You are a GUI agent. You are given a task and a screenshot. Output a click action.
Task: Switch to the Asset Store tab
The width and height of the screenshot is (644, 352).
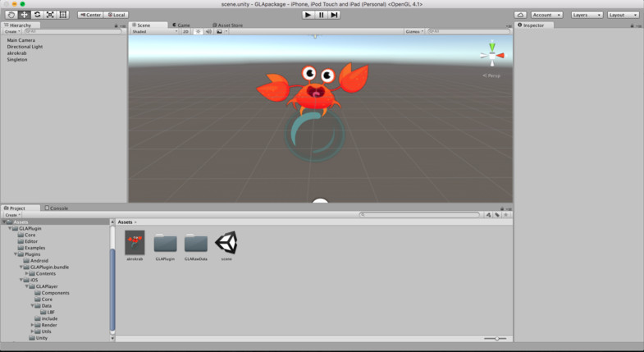(227, 25)
